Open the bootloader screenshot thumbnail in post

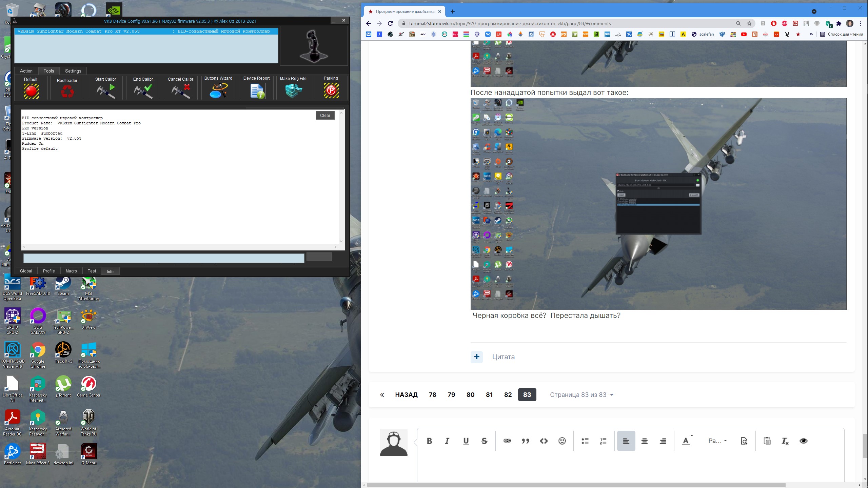click(658, 204)
